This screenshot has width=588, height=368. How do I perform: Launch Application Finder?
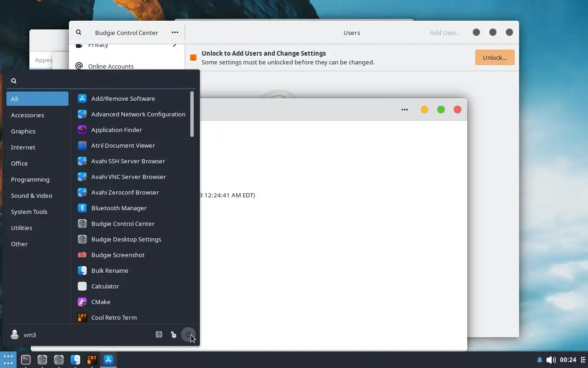click(x=131, y=130)
